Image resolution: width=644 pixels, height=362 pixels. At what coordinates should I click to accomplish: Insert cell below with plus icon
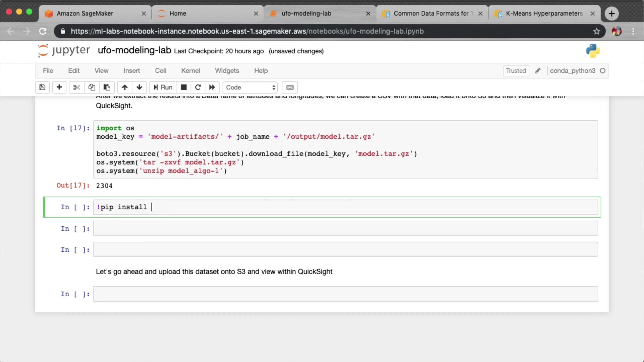click(x=59, y=87)
